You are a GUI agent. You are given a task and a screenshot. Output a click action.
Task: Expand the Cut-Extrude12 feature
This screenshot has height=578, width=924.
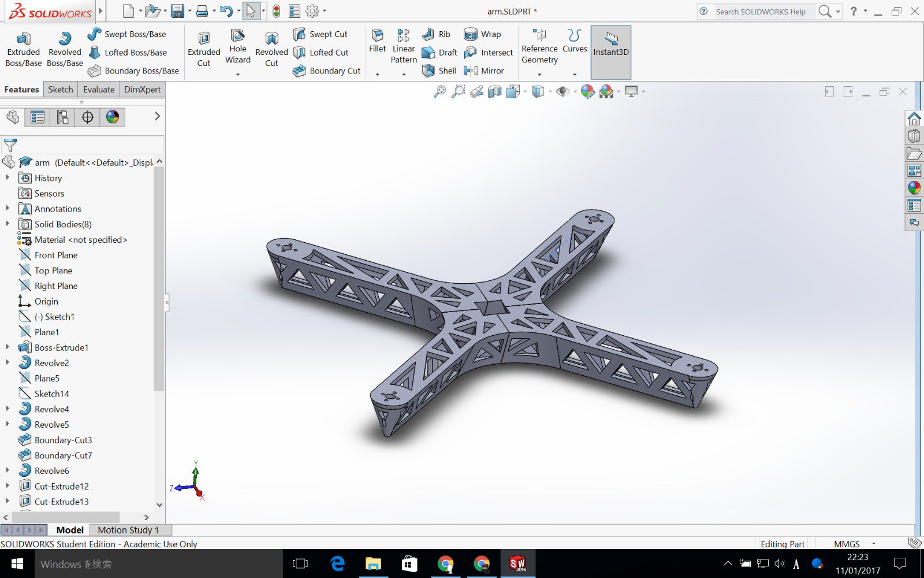8,486
